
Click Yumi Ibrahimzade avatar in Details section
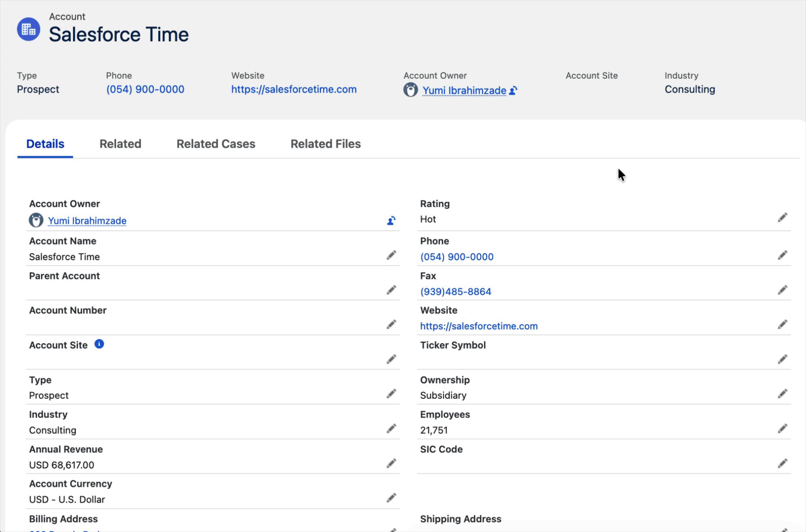click(36, 221)
